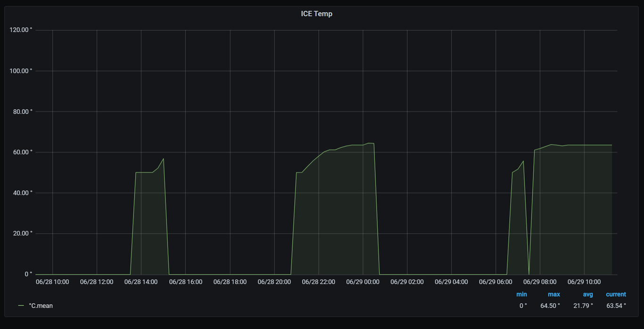Click the 40.00 ° y-axis label
This screenshot has width=644, height=329.
[23, 193]
